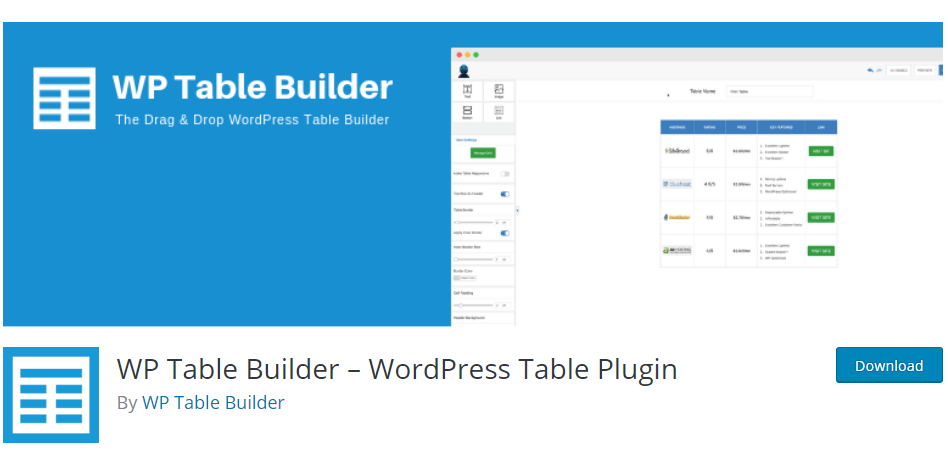Click the plugin's square table icon beside the title
This screenshot has height=461, width=948.
point(51,394)
